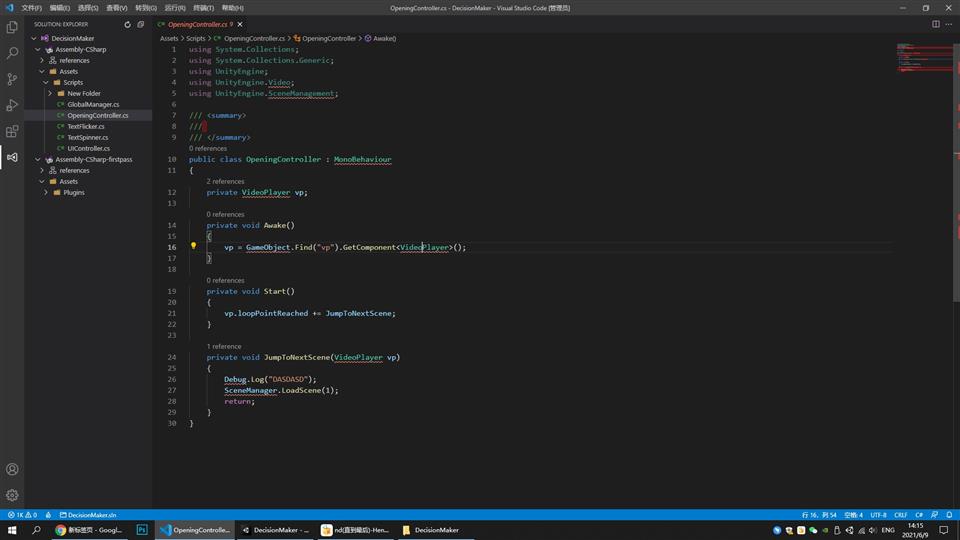Open the Accounts menu icon

(x=12, y=470)
